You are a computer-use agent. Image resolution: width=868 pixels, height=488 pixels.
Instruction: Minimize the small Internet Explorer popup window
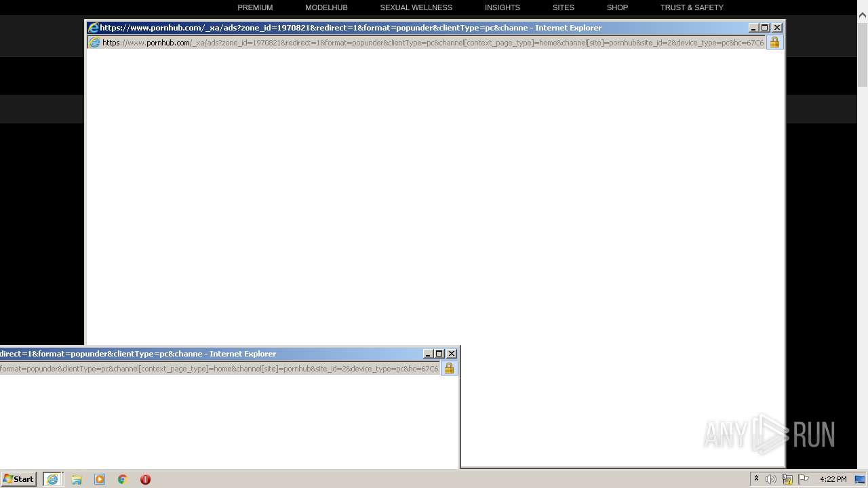(428, 354)
